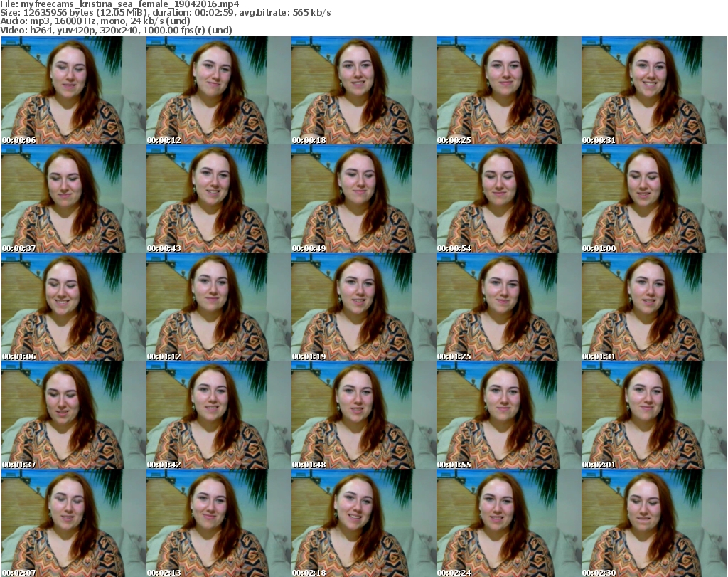Select the thumbnail at 00:00:43

click(x=219, y=198)
